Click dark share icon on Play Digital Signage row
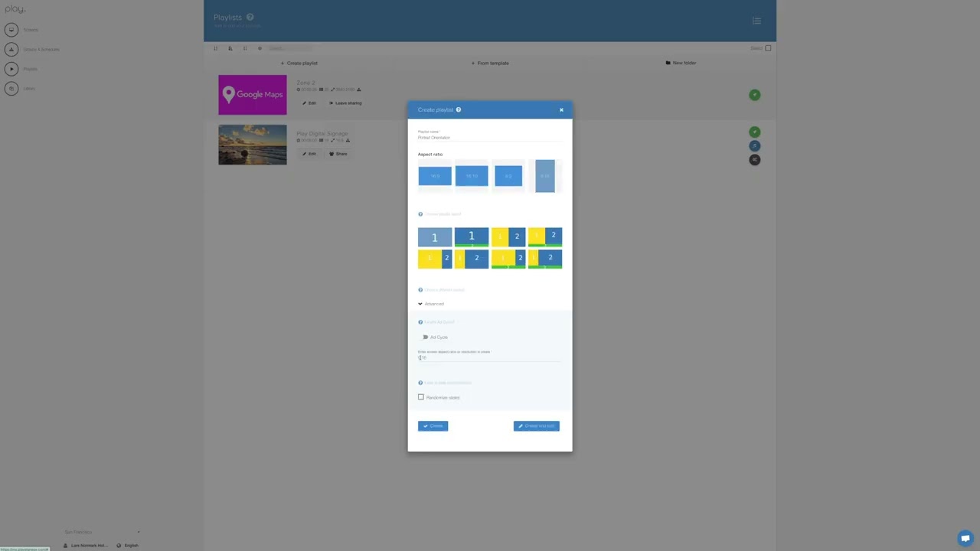The image size is (980, 551). click(x=755, y=159)
